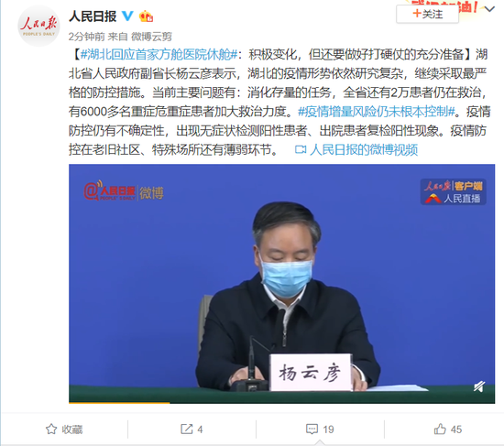Follow account with +关注 button
The image size is (504, 446).
(428, 14)
